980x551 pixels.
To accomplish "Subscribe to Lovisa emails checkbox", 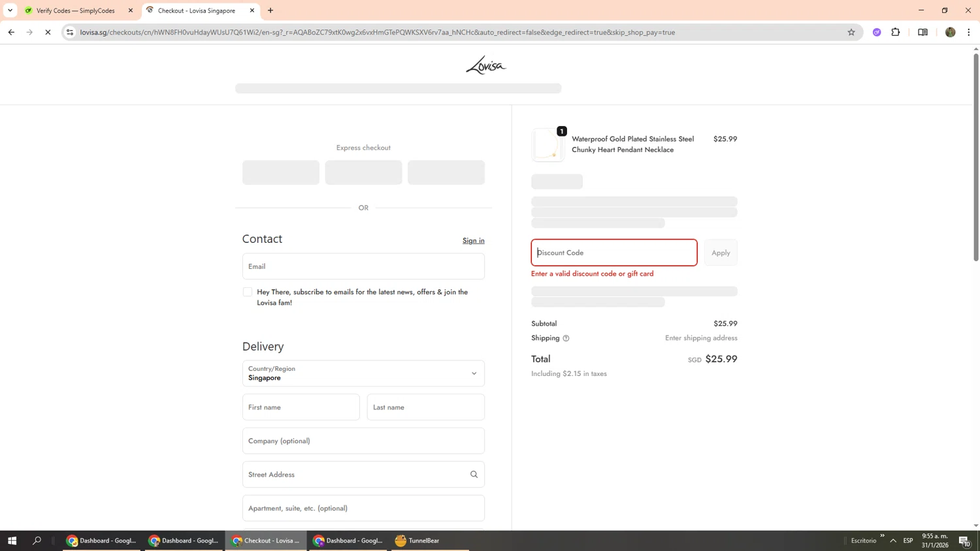I will point(248,292).
